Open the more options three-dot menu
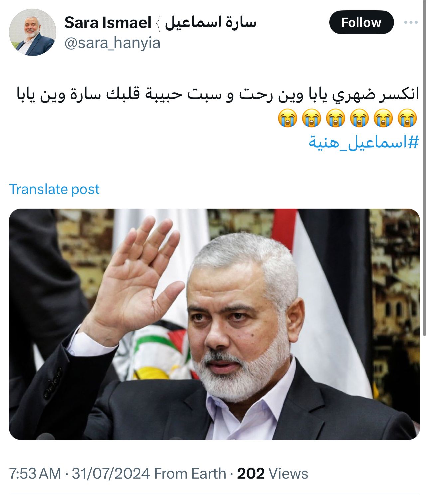Screen dimensions: 429x504 pos(411,22)
